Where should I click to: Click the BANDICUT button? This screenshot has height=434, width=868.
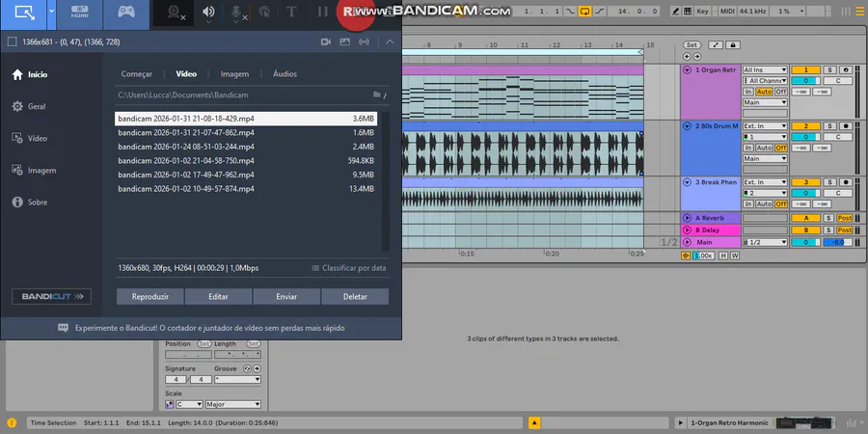click(x=51, y=297)
